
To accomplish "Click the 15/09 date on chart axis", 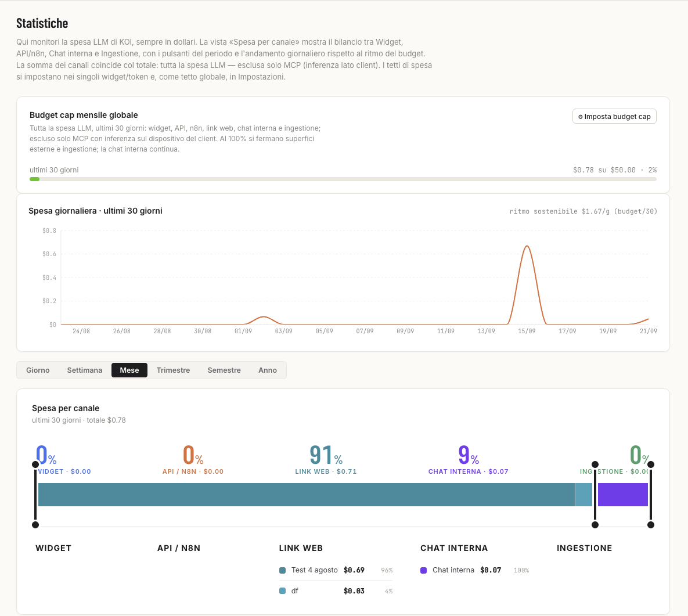I will pyautogui.click(x=527, y=332).
